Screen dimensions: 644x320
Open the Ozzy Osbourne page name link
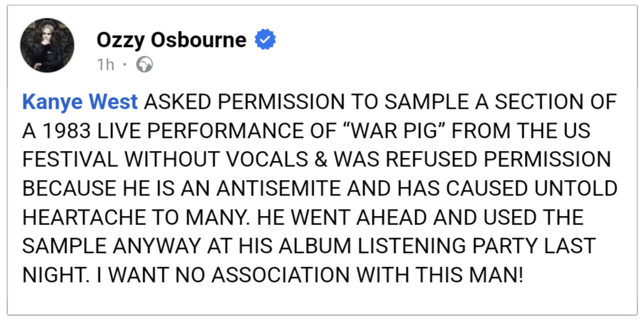171,41
